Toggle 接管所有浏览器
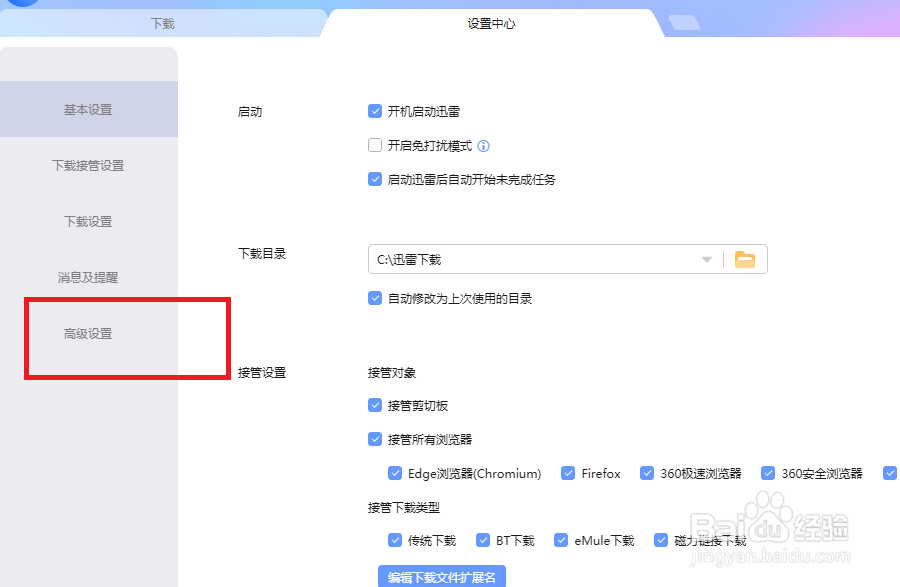900x587 pixels. [x=375, y=439]
